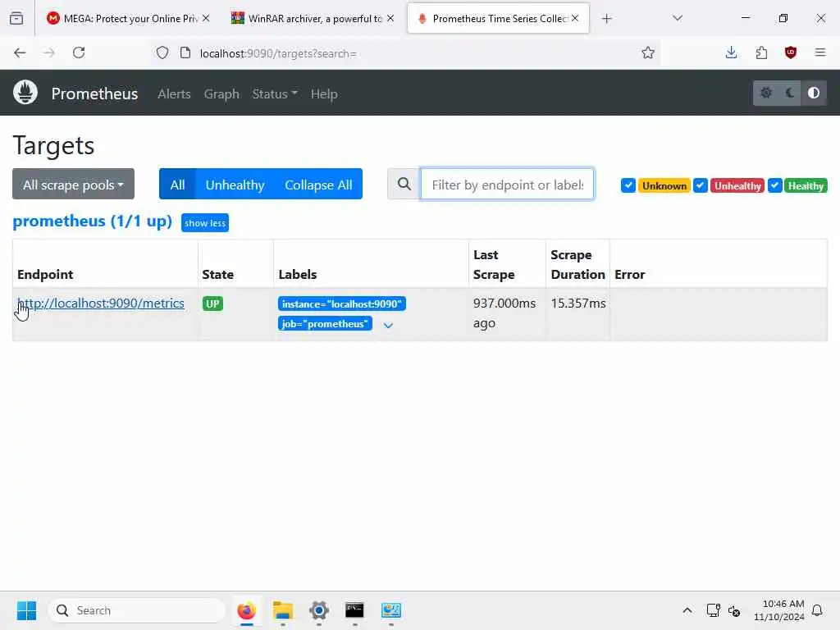Click the browser address bar URL
Image resolution: width=840 pixels, height=630 pixels.
278,53
